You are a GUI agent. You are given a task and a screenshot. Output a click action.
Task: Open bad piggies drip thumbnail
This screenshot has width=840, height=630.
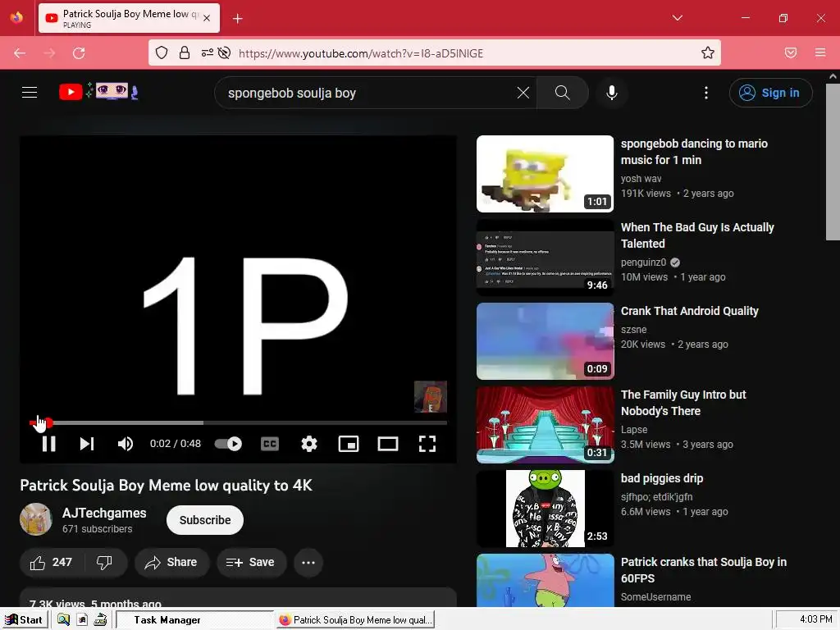545,509
